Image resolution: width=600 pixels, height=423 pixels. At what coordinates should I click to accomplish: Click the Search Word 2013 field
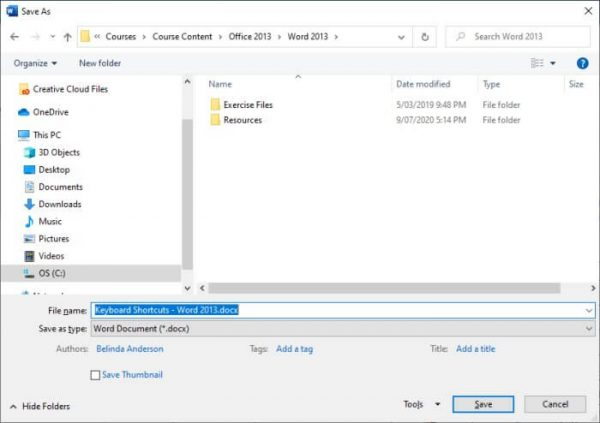click(x=518, y=37)
